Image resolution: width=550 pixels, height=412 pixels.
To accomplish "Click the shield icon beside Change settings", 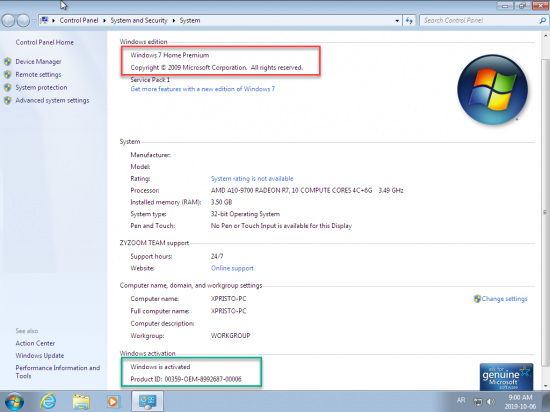I will [477, 299].
